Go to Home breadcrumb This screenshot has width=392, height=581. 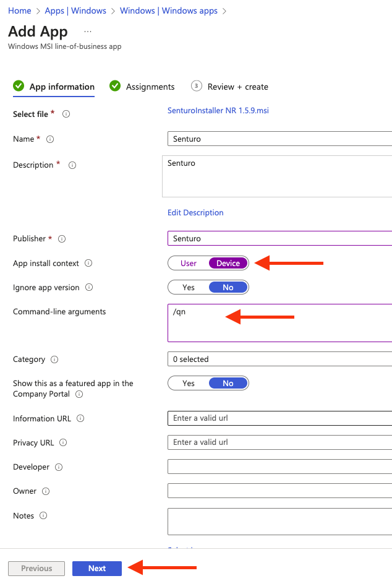coord(20,11)
